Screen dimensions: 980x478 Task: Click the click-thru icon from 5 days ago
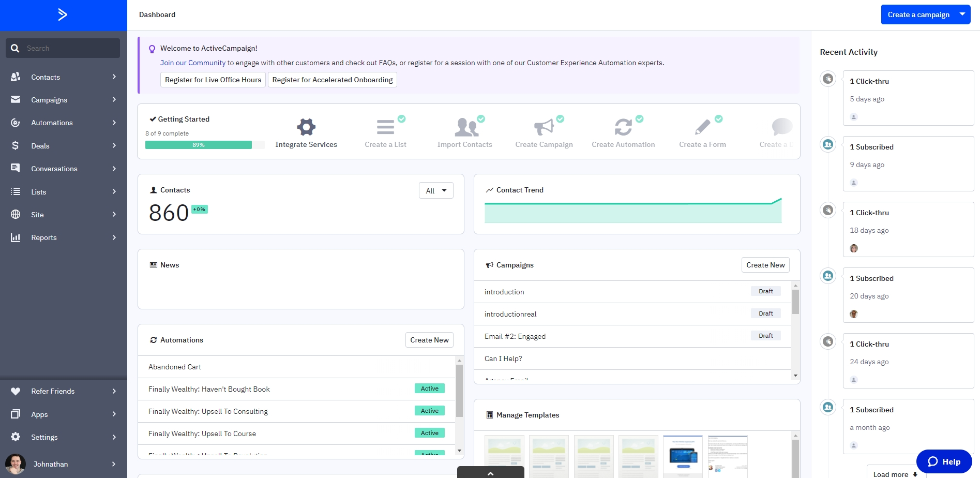pyautogui.click(x=828, y=79)
